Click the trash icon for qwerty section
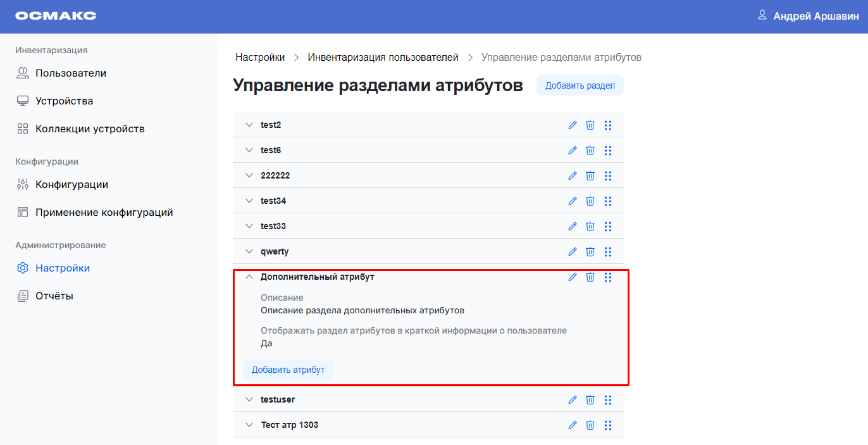Image resolution: width=868 pixels, height=445 pixels. point(590,252)
